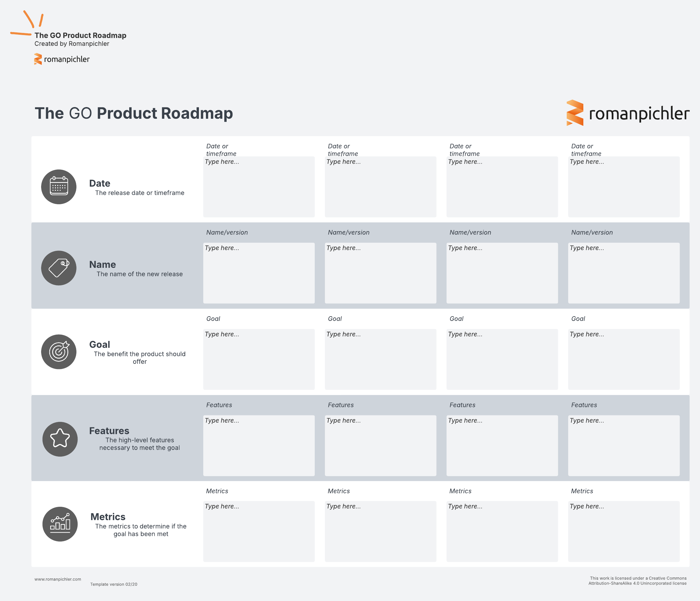Click the star Features icon
This screenshot has height=601, width=700.
60,439
